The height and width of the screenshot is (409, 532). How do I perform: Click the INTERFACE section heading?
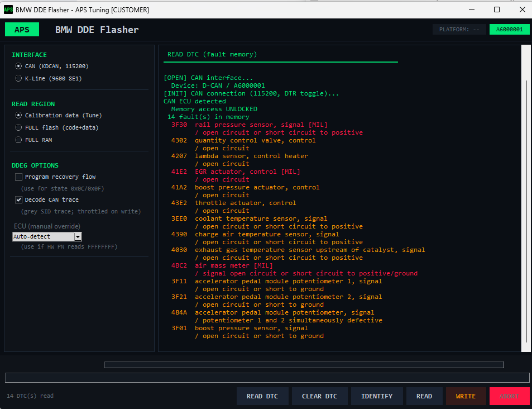pos(29,55)
